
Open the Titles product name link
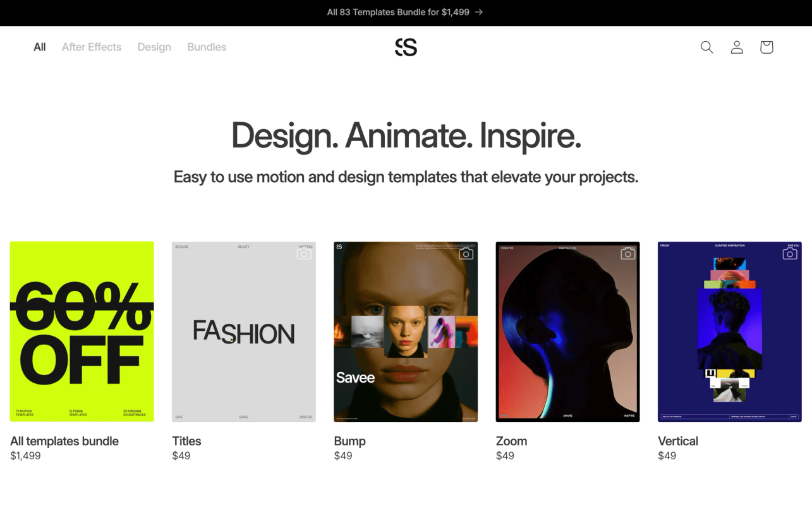186,441
